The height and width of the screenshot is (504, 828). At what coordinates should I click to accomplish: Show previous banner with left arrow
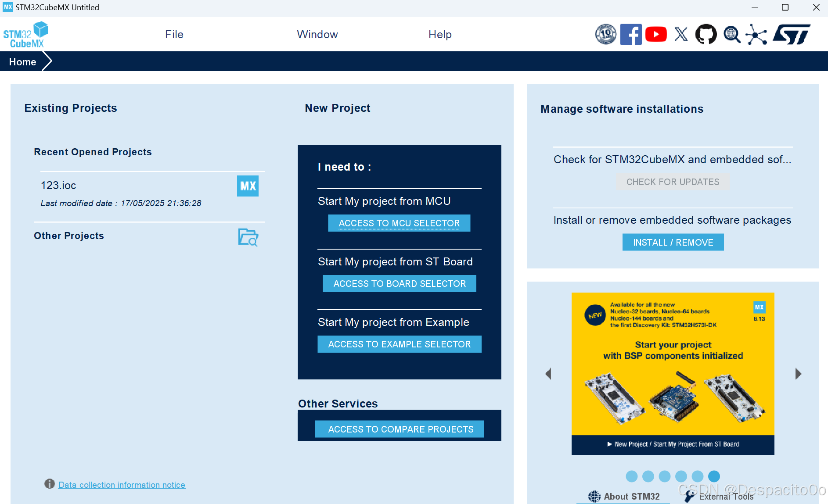(x=548, y=374)
